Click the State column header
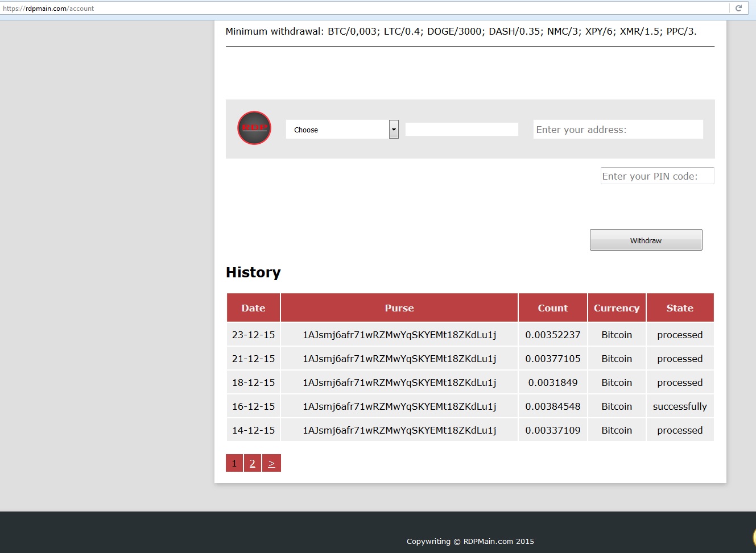The image size is (756, 553). coord(680,308)
